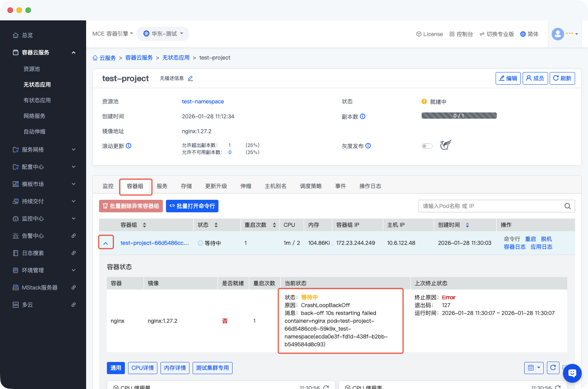Viewport: 588px width, 389px height.
Task: Collapse the test-project pod row
Action: tap(106, 243)
